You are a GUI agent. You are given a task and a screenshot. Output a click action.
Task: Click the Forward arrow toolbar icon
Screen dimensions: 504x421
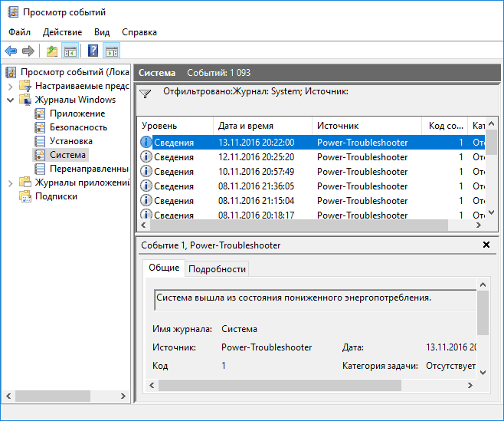[28, 51]
